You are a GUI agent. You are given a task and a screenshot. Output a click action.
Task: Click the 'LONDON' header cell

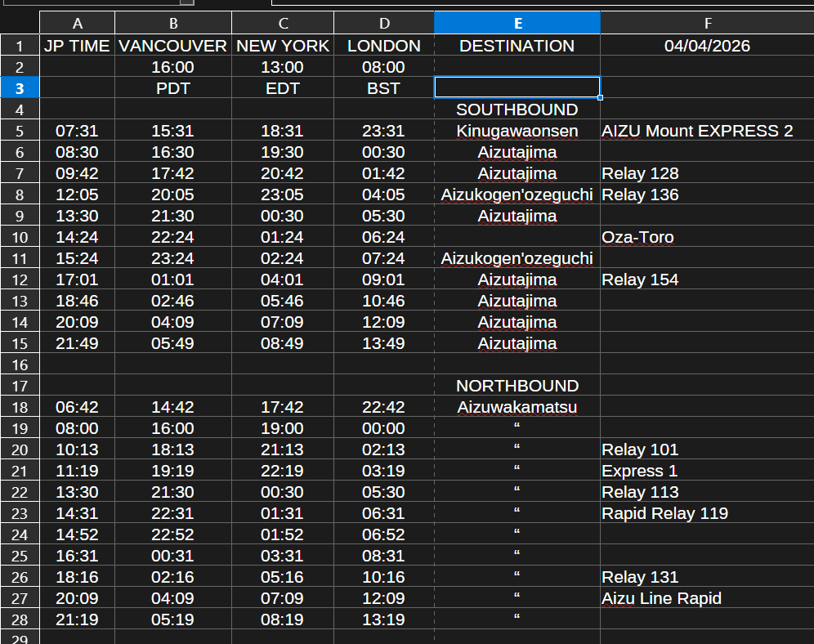(384, 46)
